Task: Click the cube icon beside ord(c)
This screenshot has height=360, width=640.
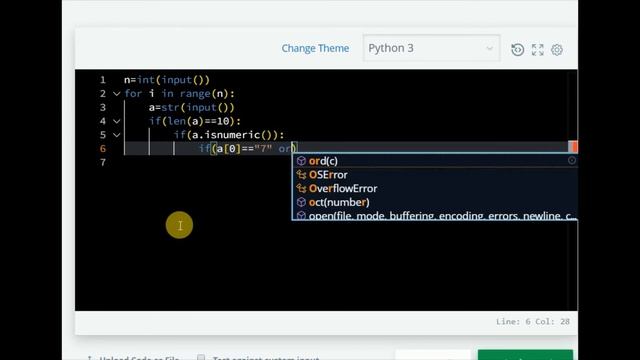Action: pos(301,161)
